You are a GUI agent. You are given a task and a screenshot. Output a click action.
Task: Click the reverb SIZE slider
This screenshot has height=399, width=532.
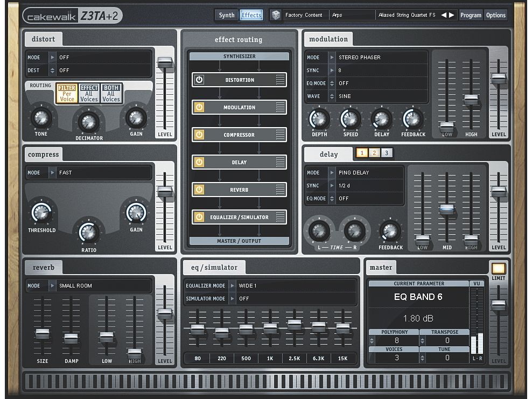pos(43,333)
